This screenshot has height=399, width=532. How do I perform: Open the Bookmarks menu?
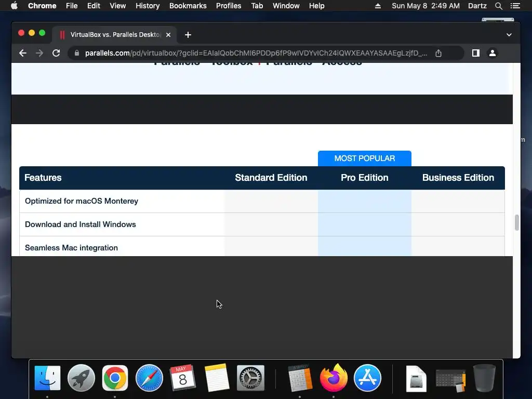(188, 6)
